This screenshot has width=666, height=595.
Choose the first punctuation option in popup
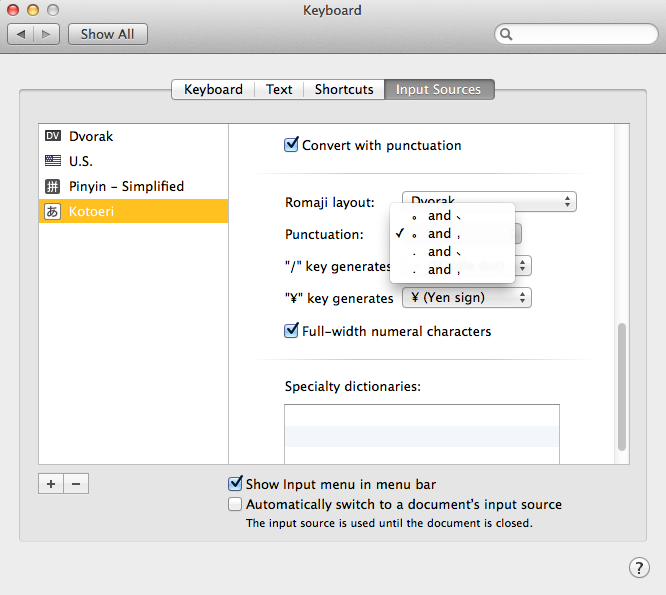click(439, 216)
